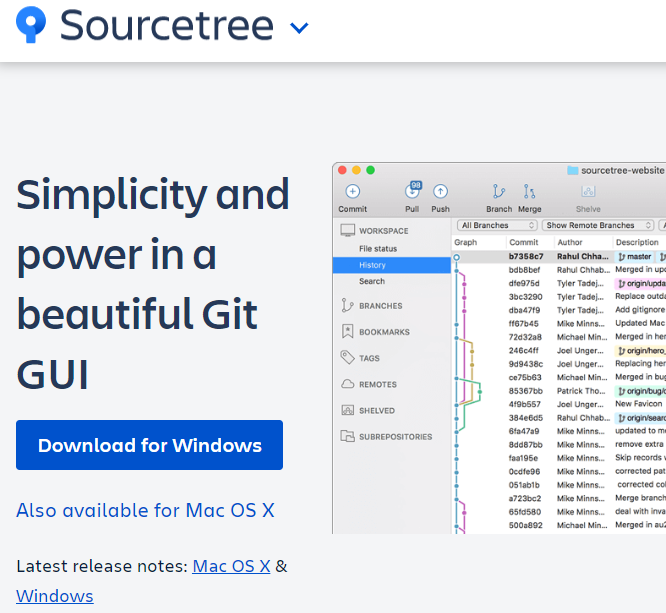Image resolution: width=666 pixels, height=613 pixels.
Task: Select commit row 65fd580
Action: click(559, 512)
